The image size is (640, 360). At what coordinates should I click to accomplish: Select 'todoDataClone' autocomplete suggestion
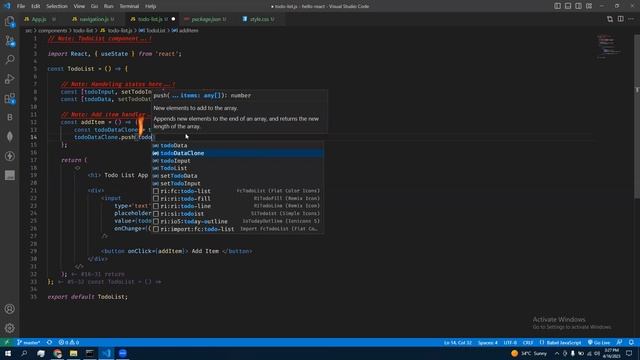pyautogui.click(x=238, y=153)
